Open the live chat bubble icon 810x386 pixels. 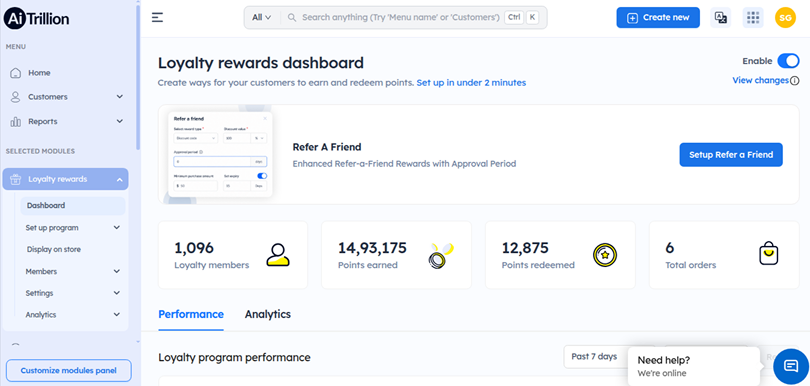coord(791,366)
